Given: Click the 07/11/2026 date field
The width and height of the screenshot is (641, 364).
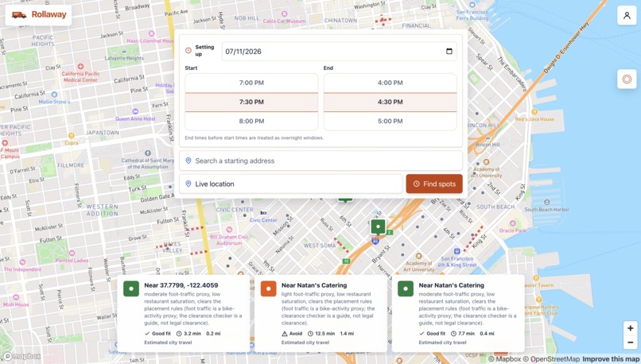Looking at the screenshot, I should tap(340, 52).
